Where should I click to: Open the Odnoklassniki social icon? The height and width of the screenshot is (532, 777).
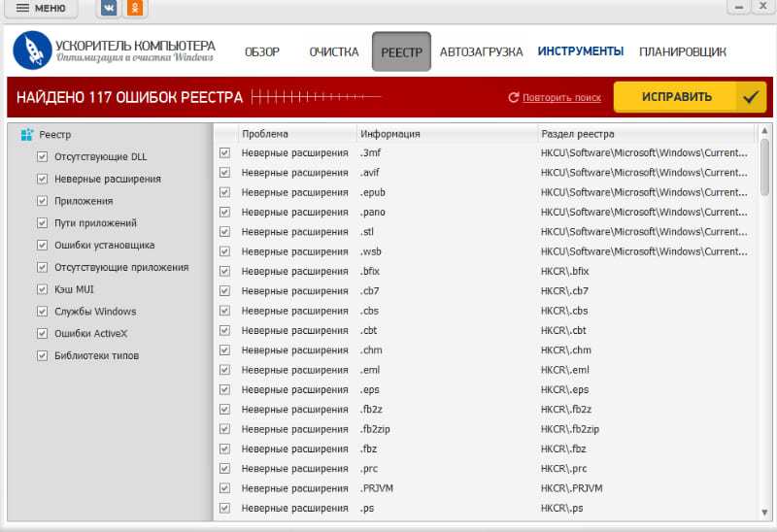(x=135, y=8)
